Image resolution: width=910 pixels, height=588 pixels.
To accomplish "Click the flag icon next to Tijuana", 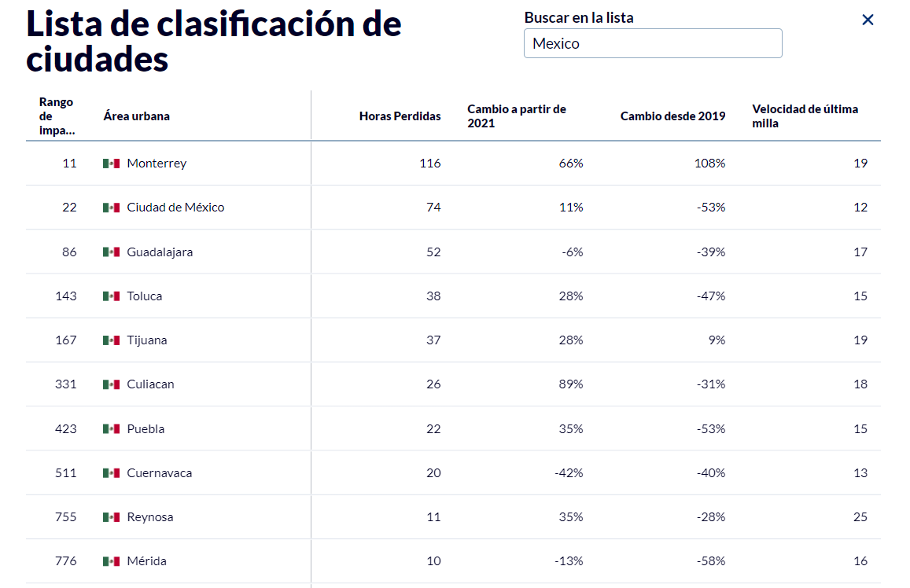I will [x=111, y=340].
